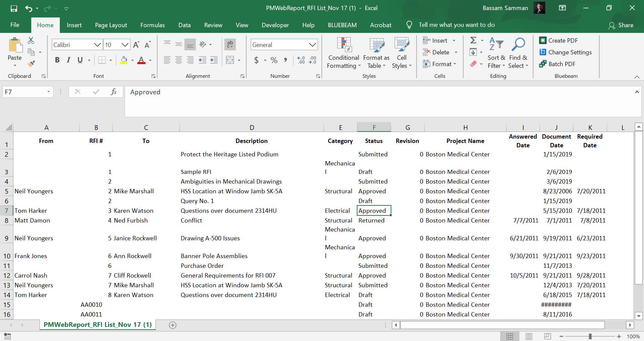Apply Accounting dollar number format
644x341 pixels.
pyautogui.click(x=256, y=60)
